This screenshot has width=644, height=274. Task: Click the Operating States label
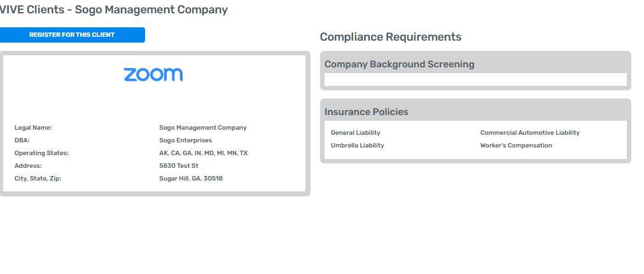tap(41, 153)
